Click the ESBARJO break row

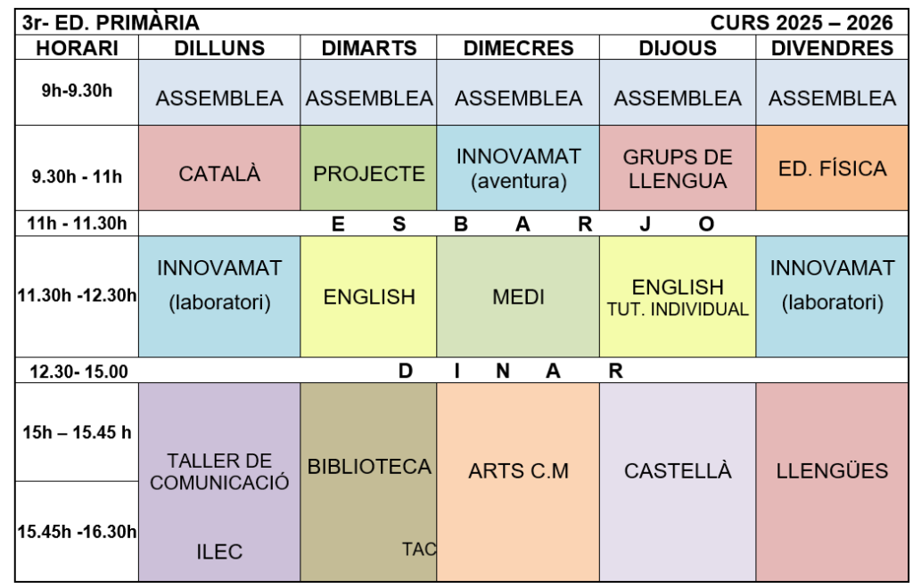(x=522, y=225)
